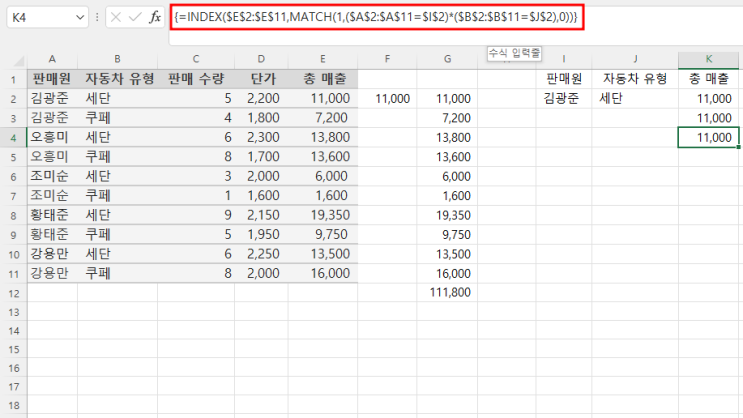Click cell A8 황태준
The width and height of the screenshot is (743, 418).
(x=52, y=215)
